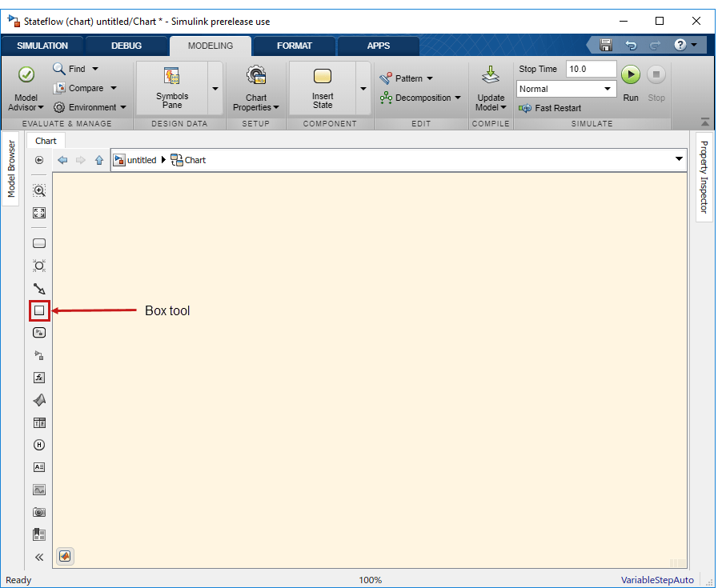Click the 100% zoom status text

coord(371,580)
